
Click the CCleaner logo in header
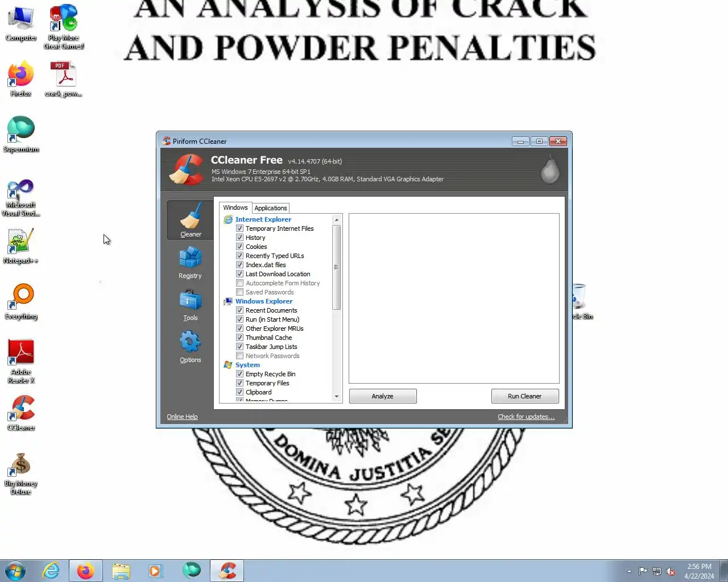coord(187,169)
